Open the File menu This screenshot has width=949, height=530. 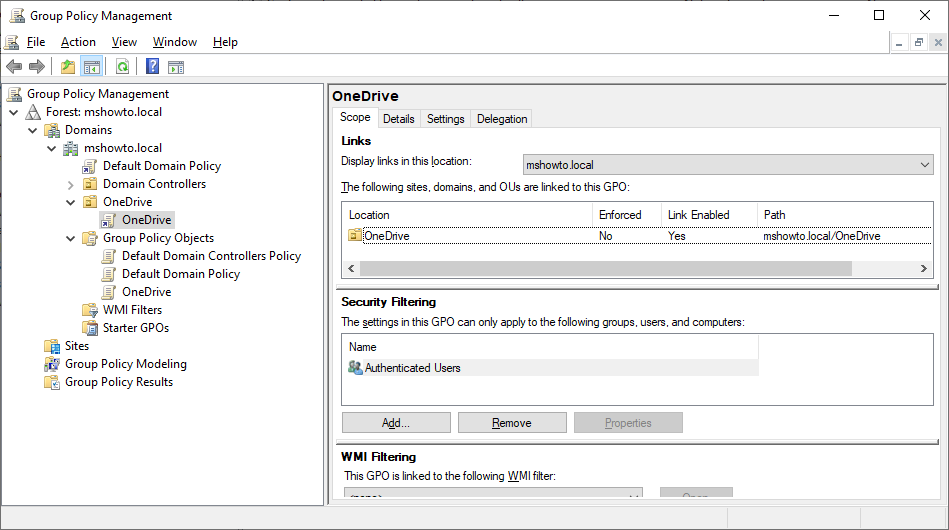tap(36, 42)
